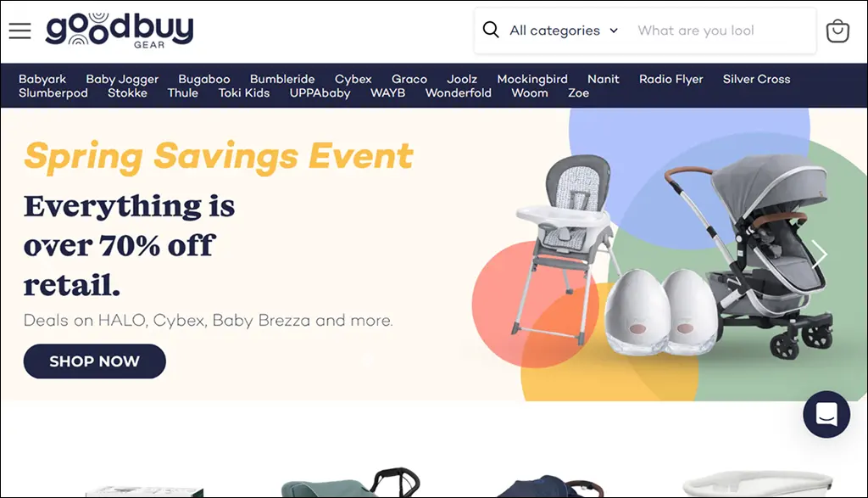Select the Stokke brand link
868x498 pixels.
click(x=127, y=93)
